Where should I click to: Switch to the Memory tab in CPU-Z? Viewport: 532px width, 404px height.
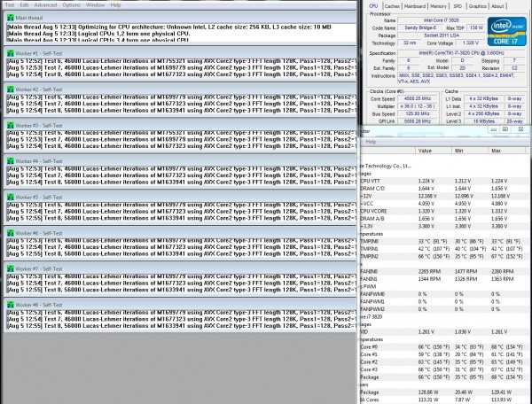(438, 6)
